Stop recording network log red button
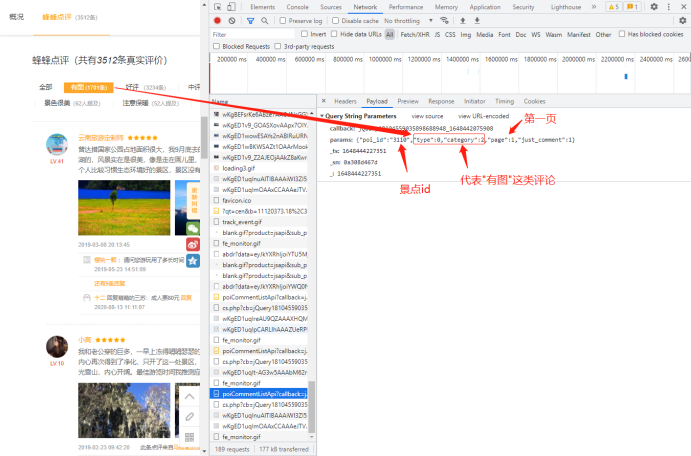 tap(217, 20)
